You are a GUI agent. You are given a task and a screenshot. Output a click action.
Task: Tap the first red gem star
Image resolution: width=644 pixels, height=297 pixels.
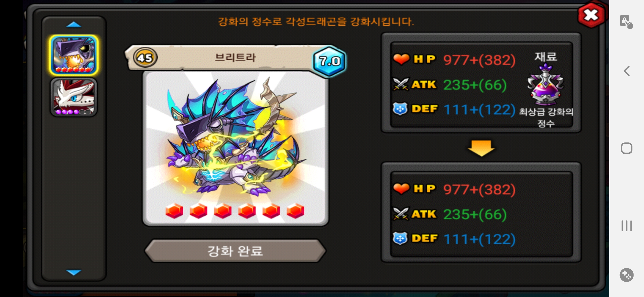174,211
